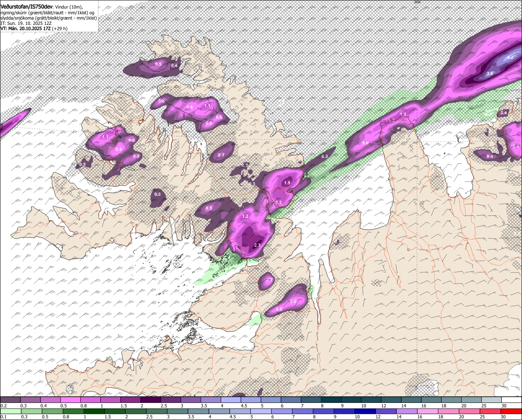Screen dimensions: 522x420
Task: Click the valid time line 'VT: Mán. 20.10.2025 17Z (+29 h)'
Action: (34, 29)
